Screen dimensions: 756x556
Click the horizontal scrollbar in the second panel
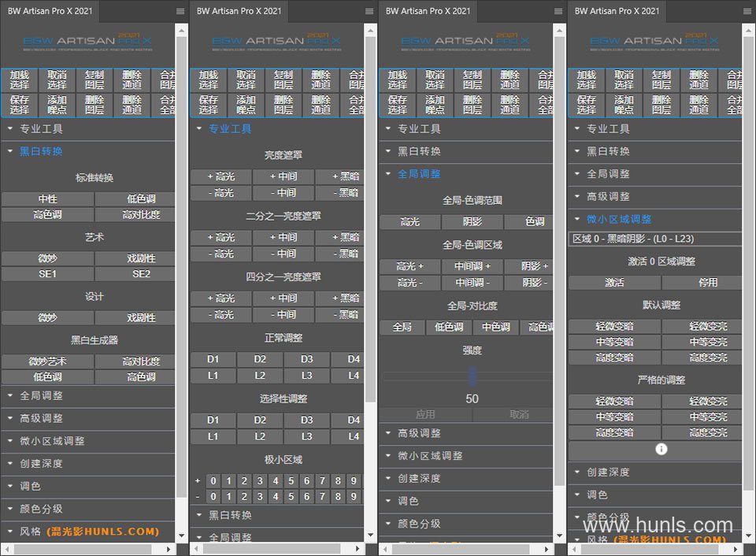tap(269, 548)
